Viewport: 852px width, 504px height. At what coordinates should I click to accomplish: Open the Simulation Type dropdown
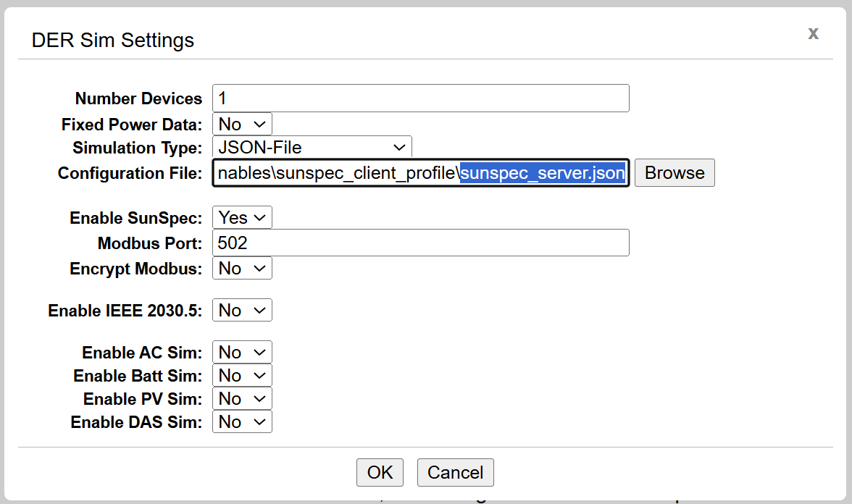312,146
